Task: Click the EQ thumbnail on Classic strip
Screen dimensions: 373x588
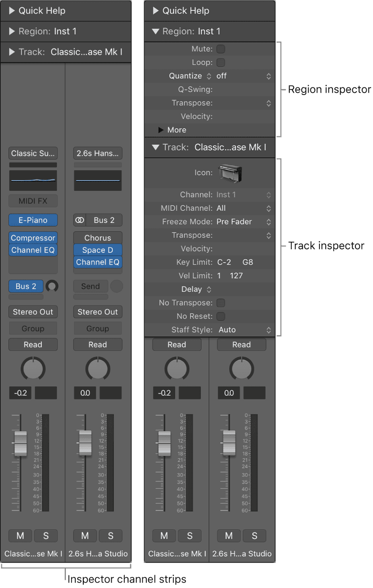Action: pyautogui.click(x=33, y=180)
